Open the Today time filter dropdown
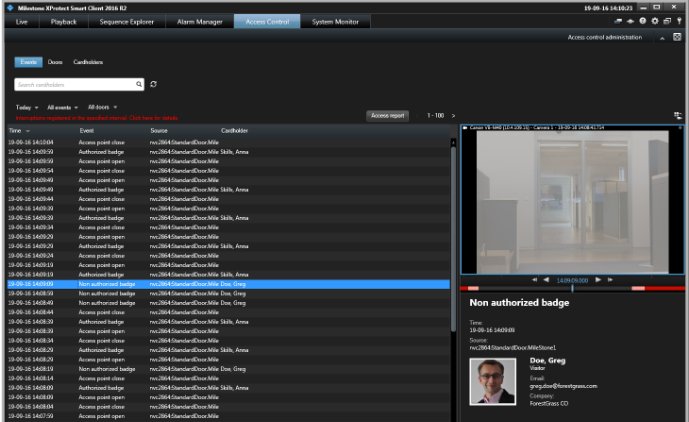This screenshot has height=422, width=689. click(x=27, y=107)
